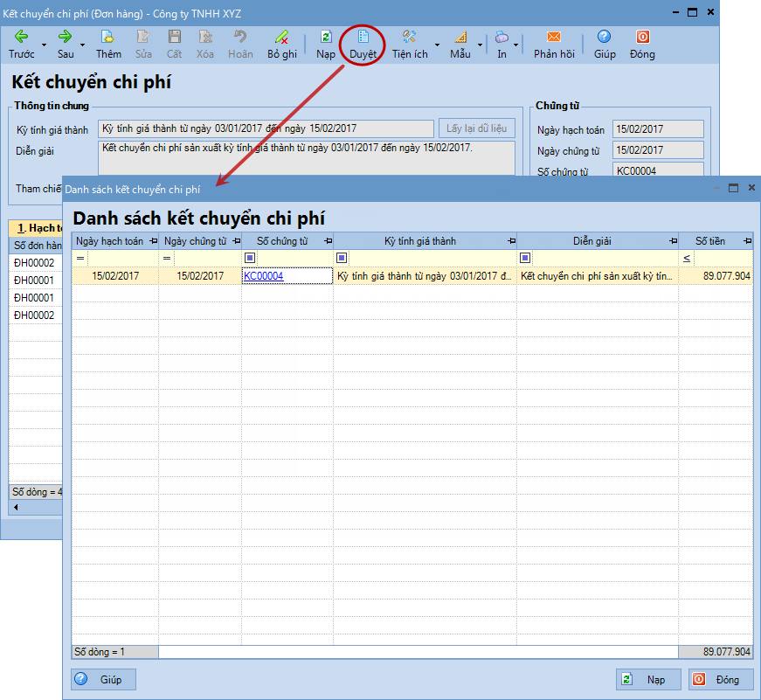Click the Nạp reload icon in toolbar
Screen dimensions: 761x700
point(326,37)
